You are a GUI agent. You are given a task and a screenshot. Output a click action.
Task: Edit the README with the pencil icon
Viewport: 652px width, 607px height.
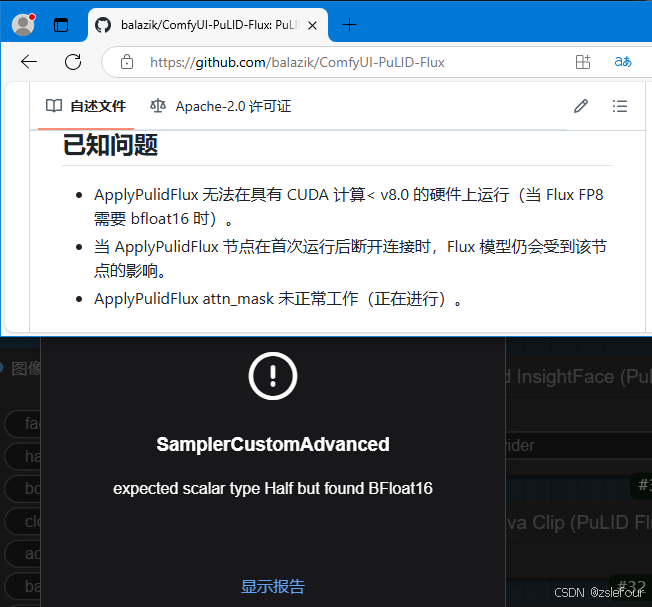click(581, 106)
